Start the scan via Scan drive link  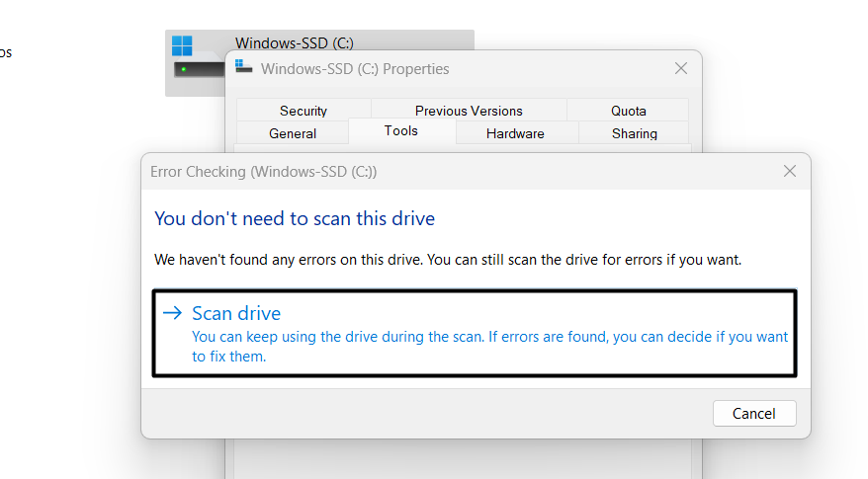tap(236, 313)
